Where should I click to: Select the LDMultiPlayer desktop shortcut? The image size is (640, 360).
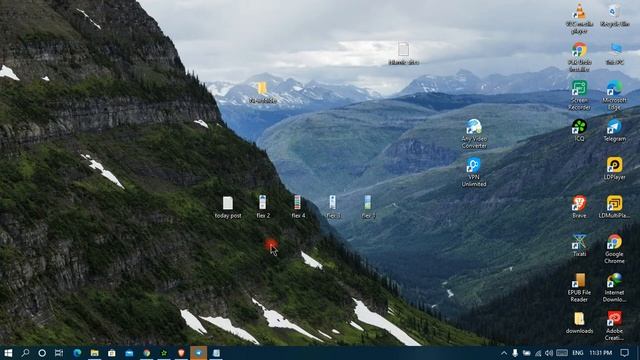pyautogui.click(x=614, y=207)
